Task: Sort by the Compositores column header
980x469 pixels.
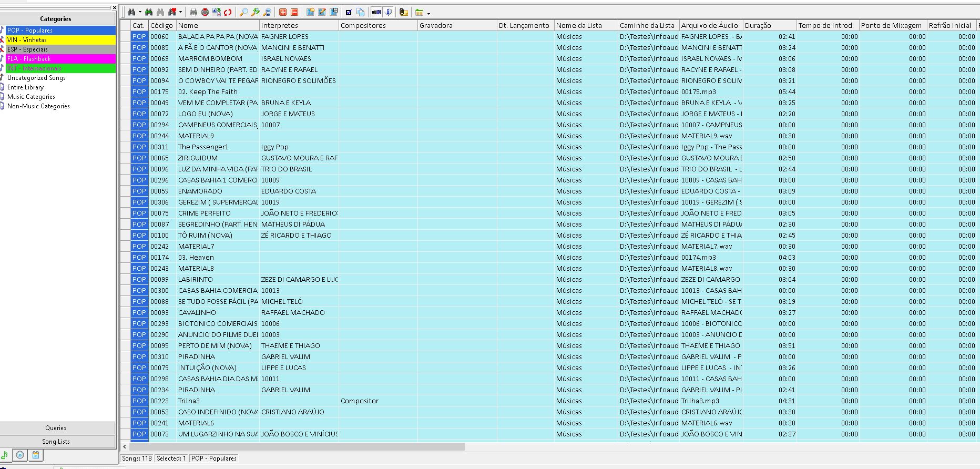Action: tap(378, 25)
